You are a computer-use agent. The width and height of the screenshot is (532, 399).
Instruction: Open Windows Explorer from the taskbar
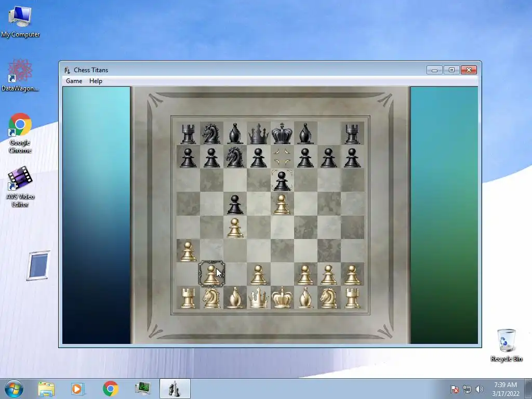[x=46, y=389]
